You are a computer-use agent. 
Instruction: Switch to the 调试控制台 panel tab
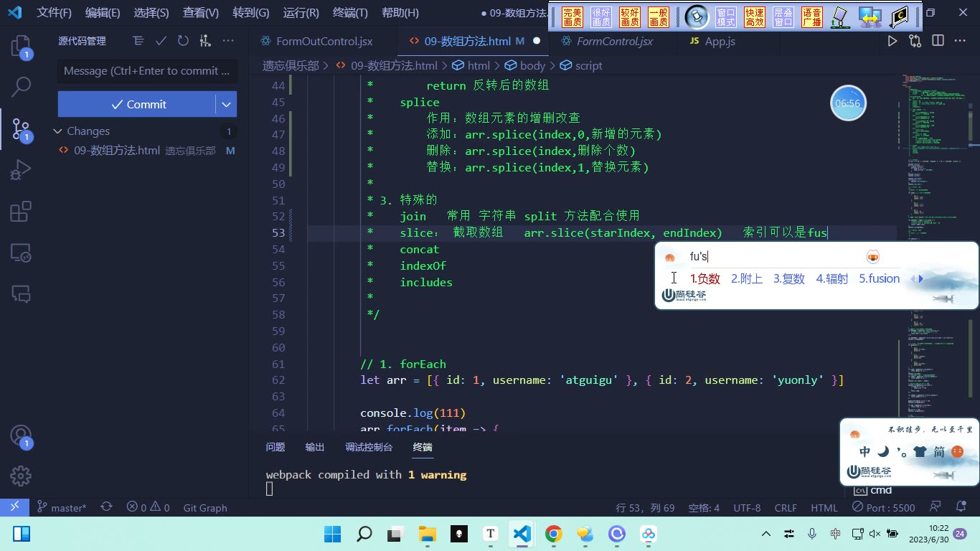[x=369, y=447]
